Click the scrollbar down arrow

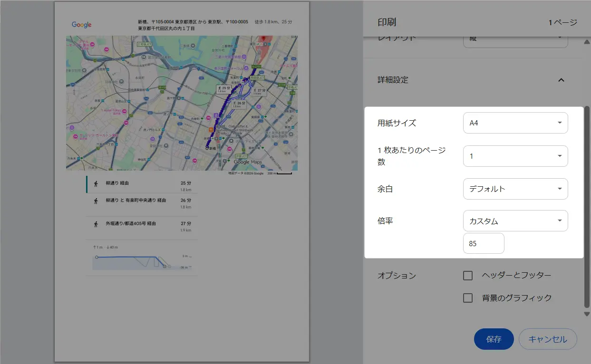[587, 314]
